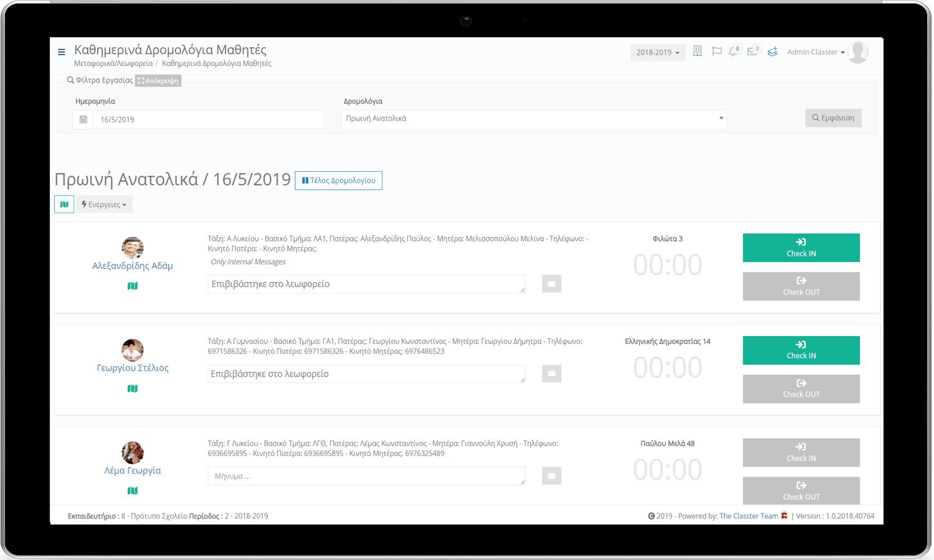Screen dimensions: 934x560
Task: Click the map icon under Γεωργίου Στέλιος
Action: [133, 388]
